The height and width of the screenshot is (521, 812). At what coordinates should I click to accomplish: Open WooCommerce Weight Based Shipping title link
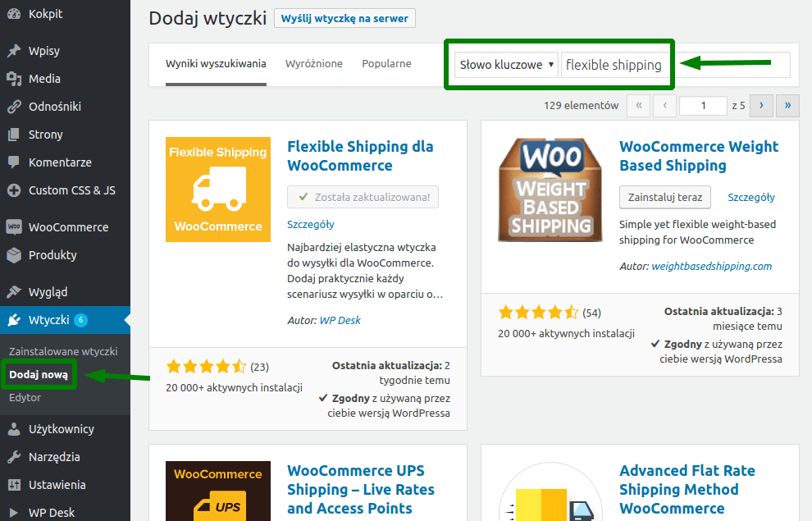[x=699, y=156]
